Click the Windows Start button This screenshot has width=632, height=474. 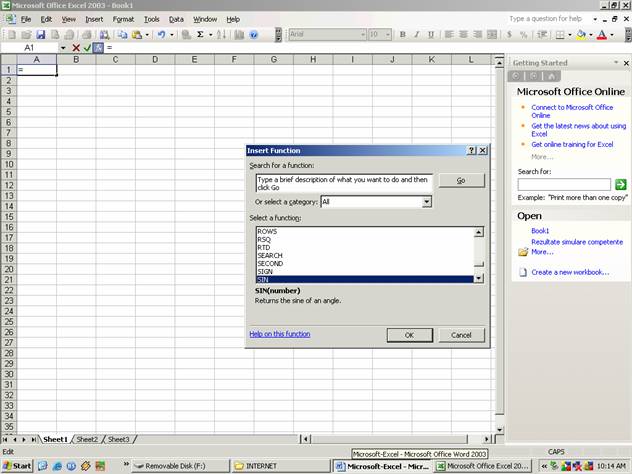(17, 466)
